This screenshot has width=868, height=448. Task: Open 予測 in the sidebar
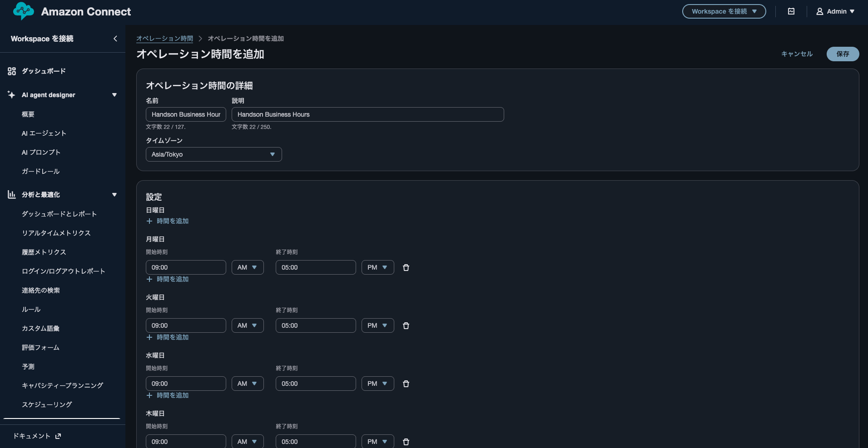[x=28, y=367]
